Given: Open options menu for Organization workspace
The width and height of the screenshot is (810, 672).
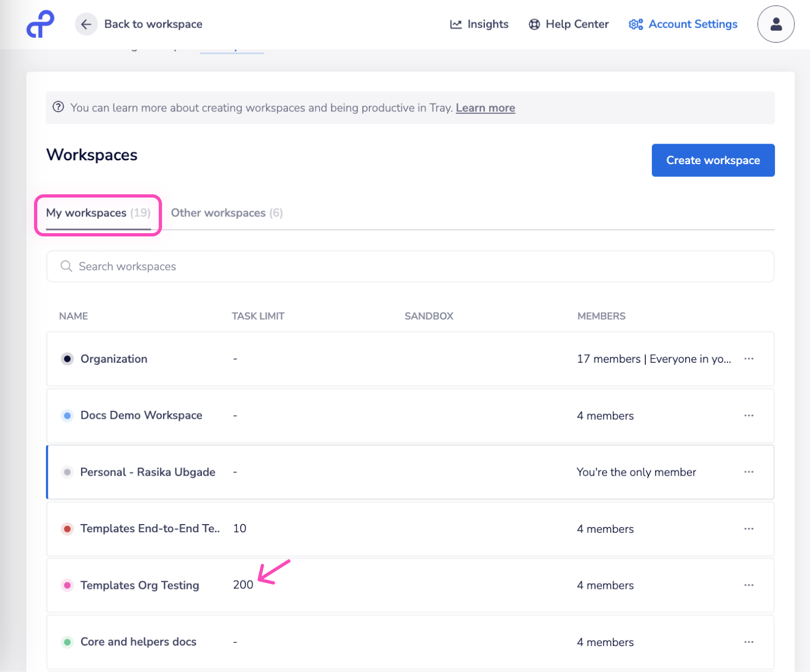Looking at the screenshot, I should click(x=748, y=359).
